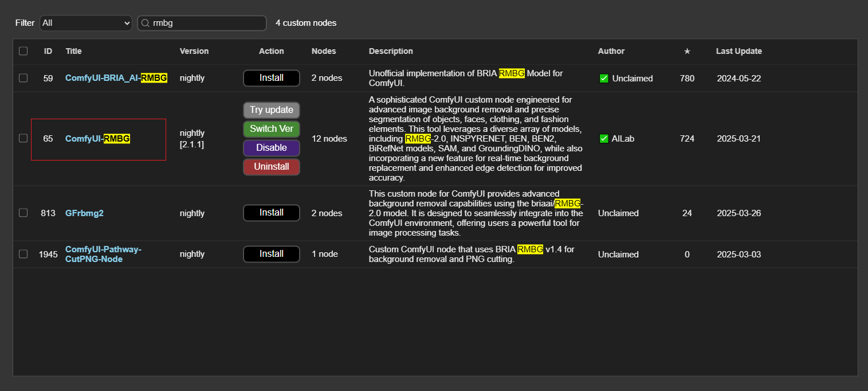Image resolution: width=868 pixels, height=391 pixels.
Task: Install ComfyUI-BRIA_AI-RMBG node
Action: (x=271, y=78)
